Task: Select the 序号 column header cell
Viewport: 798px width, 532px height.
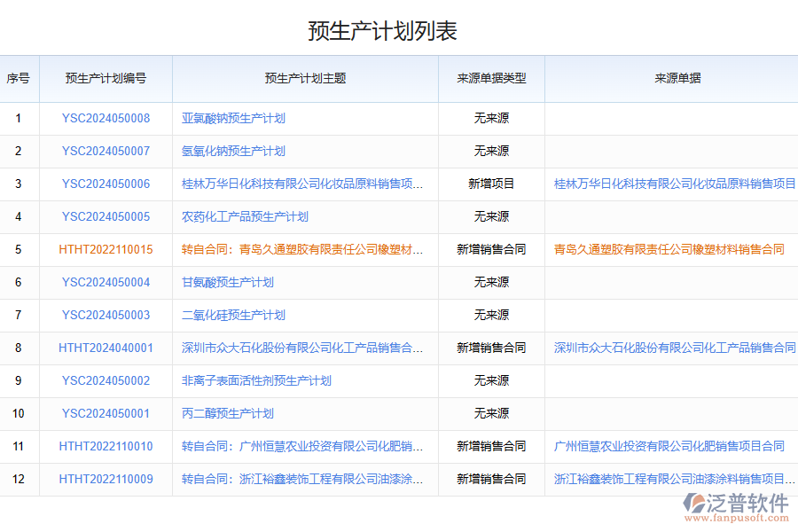Action: [x=19, y=79]
